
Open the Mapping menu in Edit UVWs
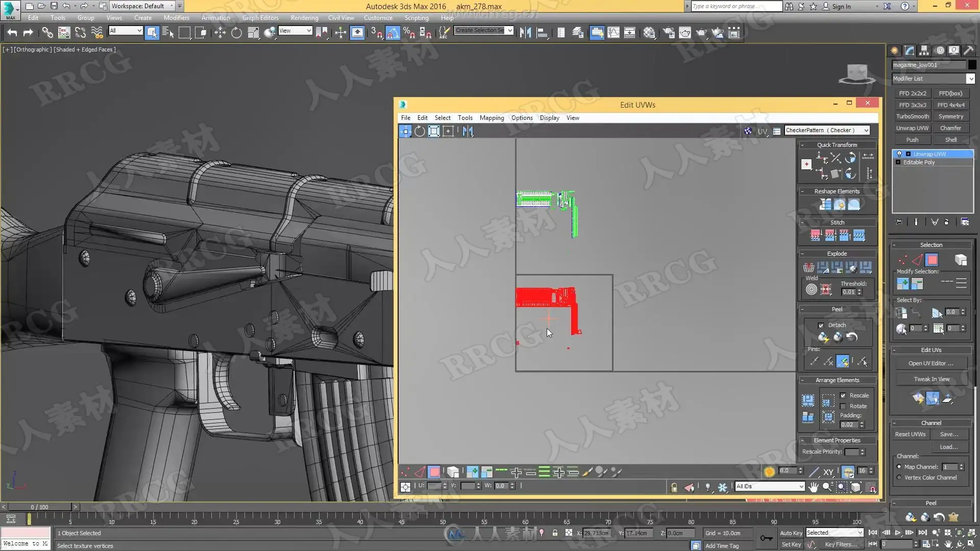[x=491, y=118]
